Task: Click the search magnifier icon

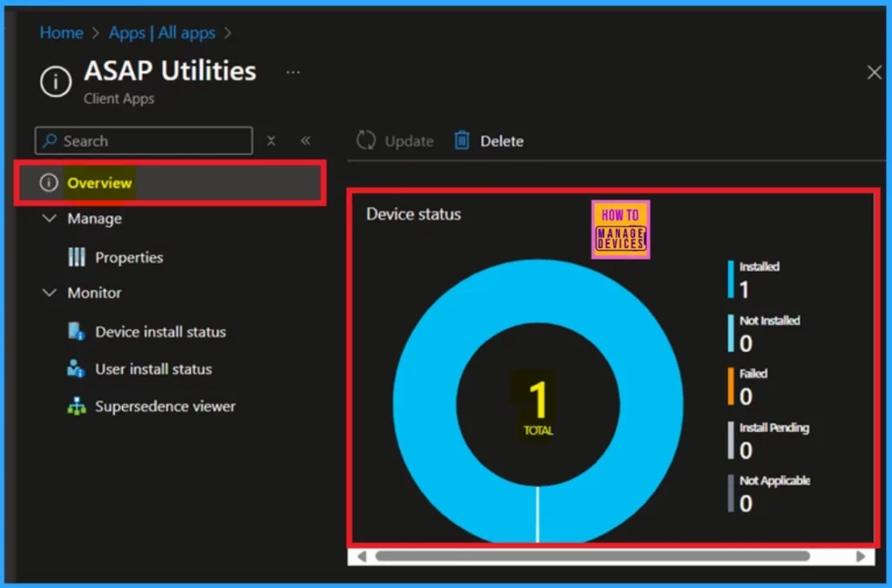Action: [x=50, y=140]
